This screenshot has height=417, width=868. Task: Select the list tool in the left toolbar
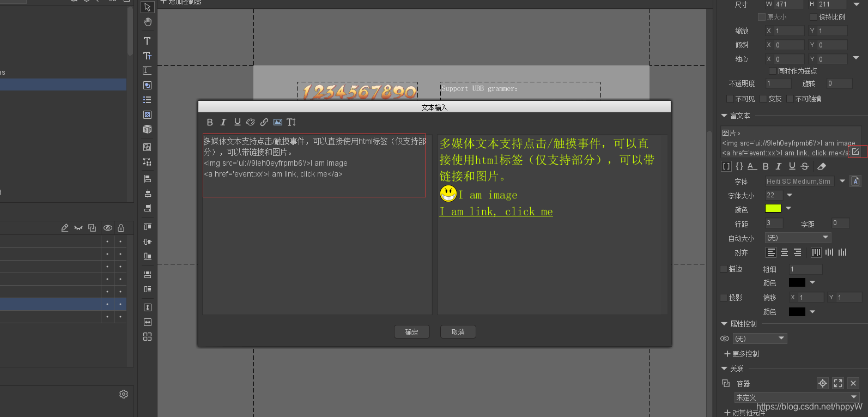click(147, 100)
